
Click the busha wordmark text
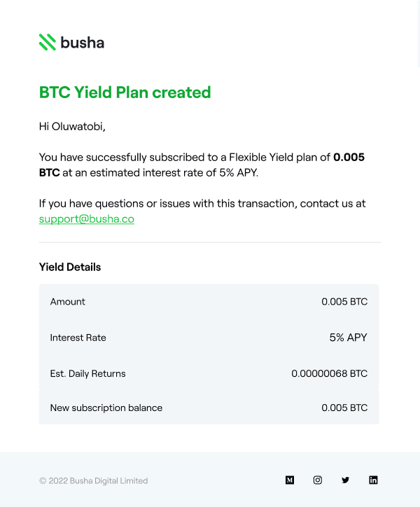(82, 42)
